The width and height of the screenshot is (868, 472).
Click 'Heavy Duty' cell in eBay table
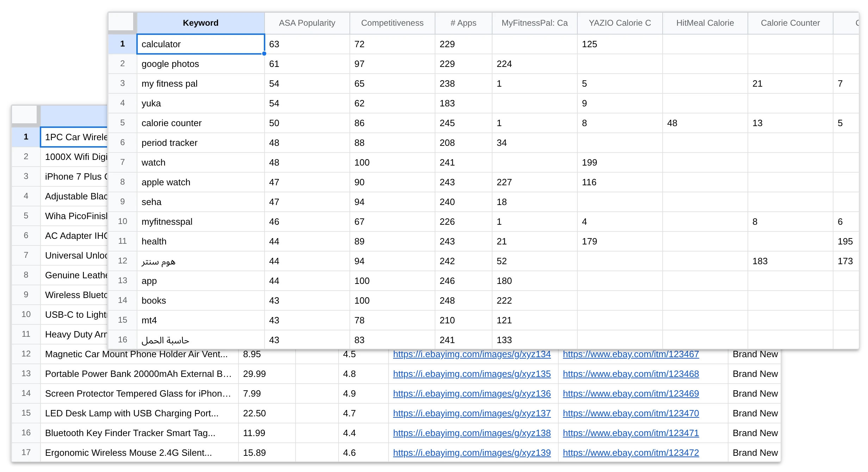(74, 334)
